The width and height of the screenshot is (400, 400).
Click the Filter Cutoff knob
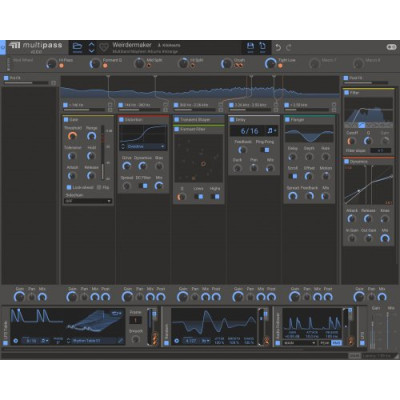point(352,141)
